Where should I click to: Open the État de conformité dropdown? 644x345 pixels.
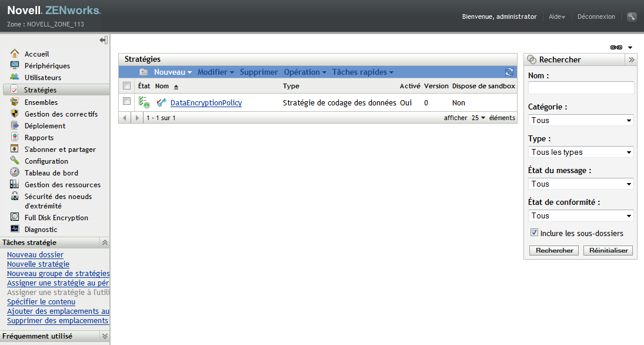(580, 215)
